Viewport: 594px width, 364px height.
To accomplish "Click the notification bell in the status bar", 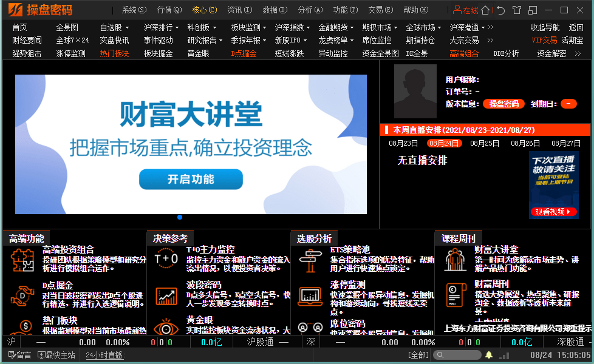I will coord(488,354).
